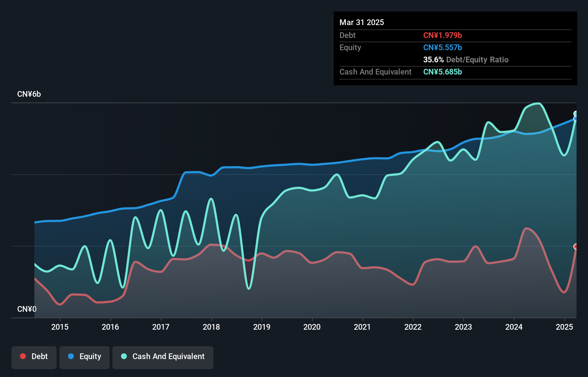Click the red Debt end-point marker
This screenshot has height=377, width=588.
[576, 247]
